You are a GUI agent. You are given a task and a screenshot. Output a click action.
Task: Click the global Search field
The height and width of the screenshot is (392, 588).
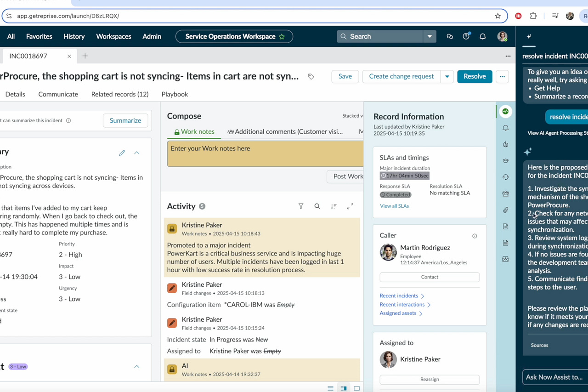380,37
